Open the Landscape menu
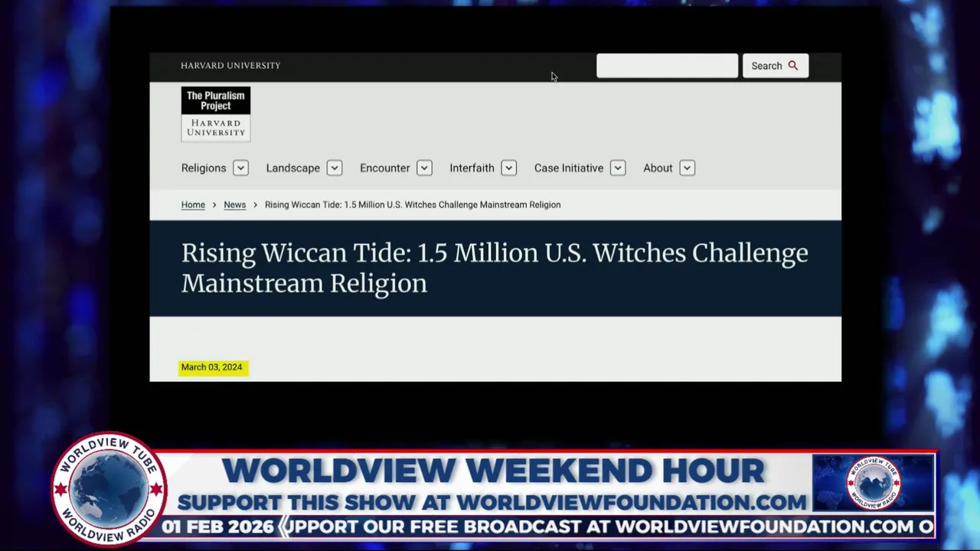The image size is (980, 551). 292,168
